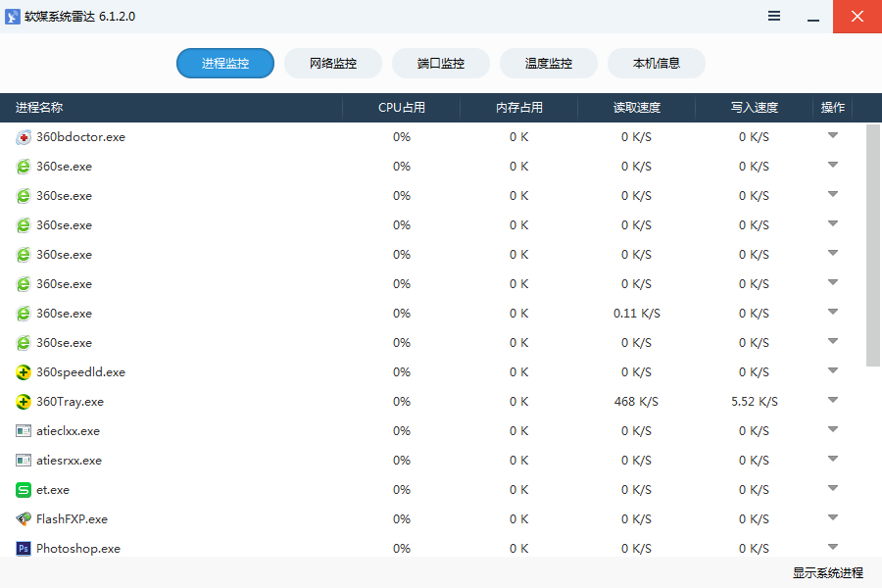
Task: Select the 360Tray.exe icon
Action: point(24,402)
